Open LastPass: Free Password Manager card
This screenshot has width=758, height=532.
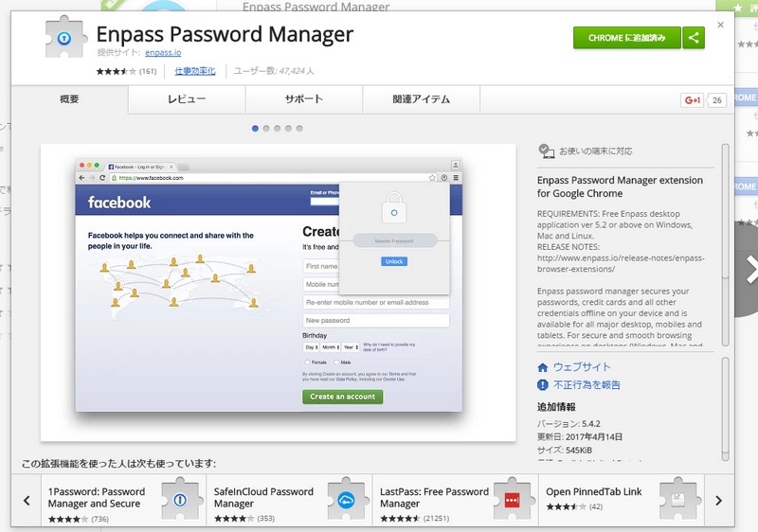tap(456, 501)
